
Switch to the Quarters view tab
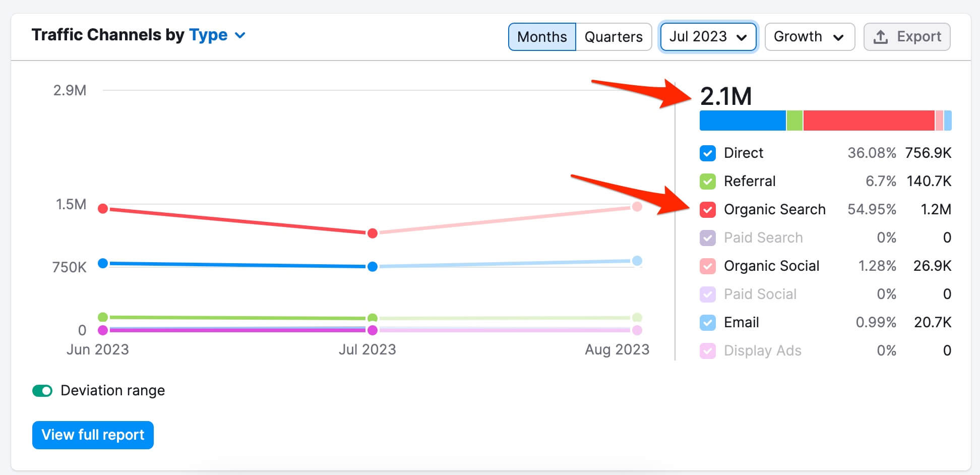coord(614,37)
